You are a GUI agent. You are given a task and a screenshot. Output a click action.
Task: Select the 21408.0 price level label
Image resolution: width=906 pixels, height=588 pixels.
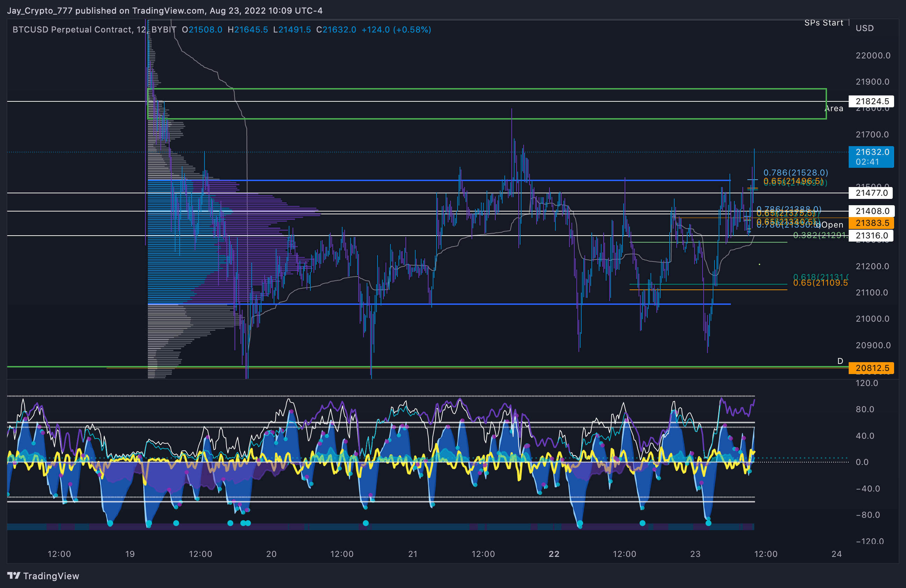point(871,211)
